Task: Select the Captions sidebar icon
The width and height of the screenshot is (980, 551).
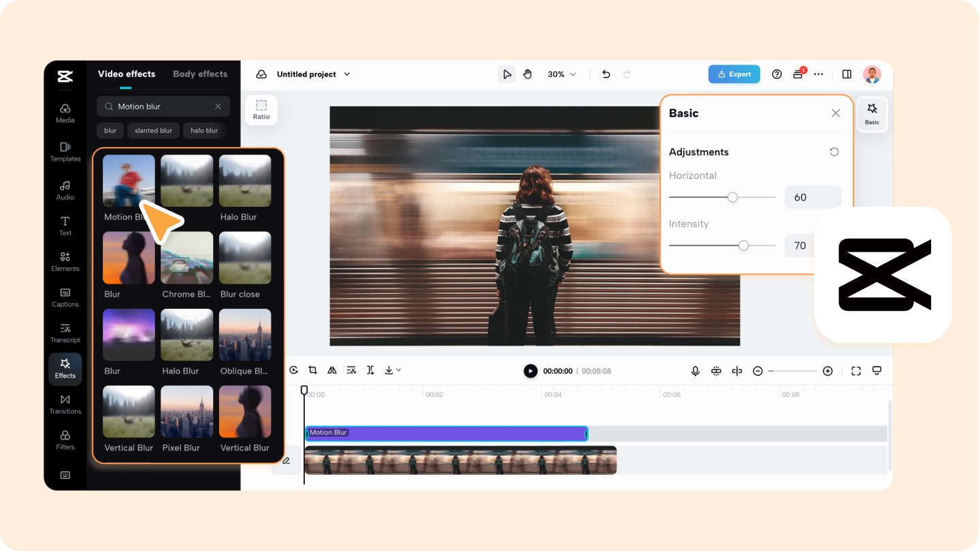Action: [65, 299]
